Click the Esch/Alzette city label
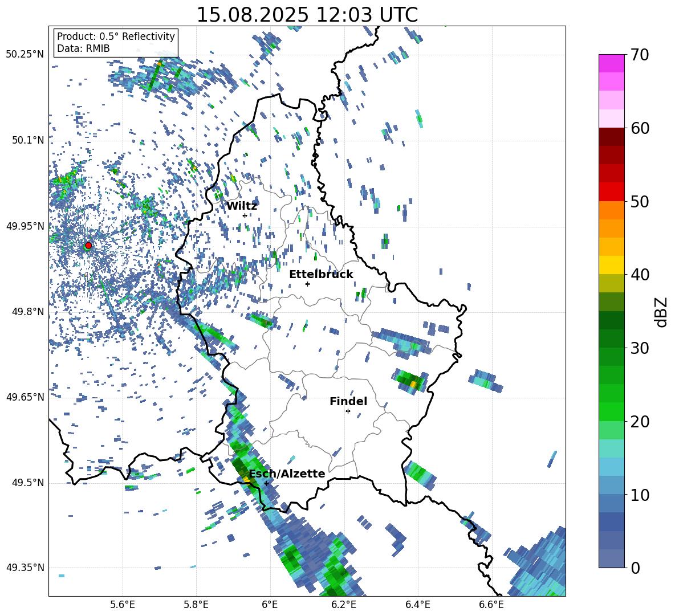675x616 pixels. (x=287, y=474)
